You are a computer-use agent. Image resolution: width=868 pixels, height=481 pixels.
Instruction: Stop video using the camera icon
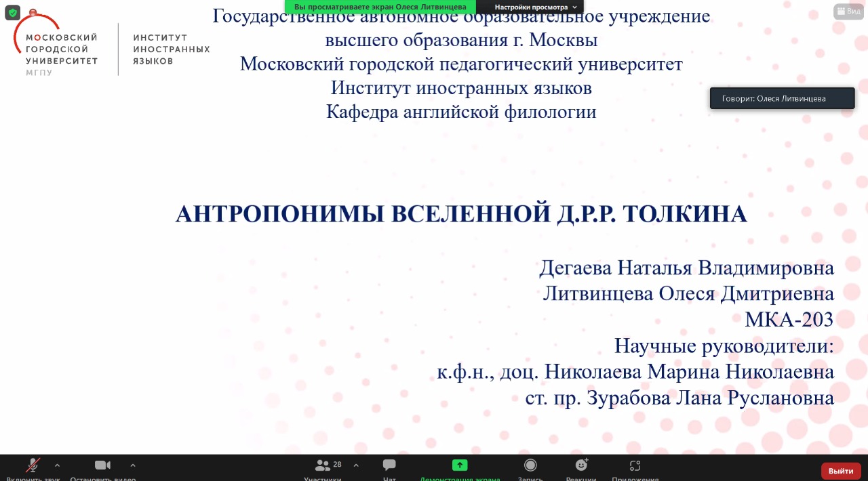[102, 466]
